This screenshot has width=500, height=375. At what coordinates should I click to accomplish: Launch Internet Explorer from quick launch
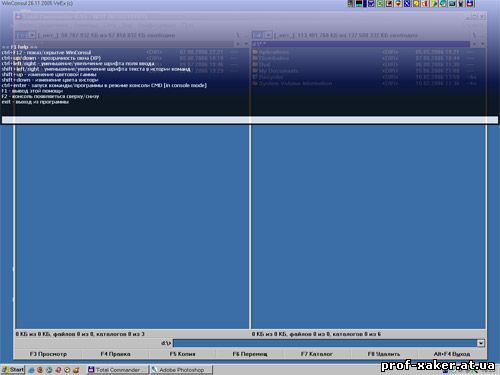point(31,370)
